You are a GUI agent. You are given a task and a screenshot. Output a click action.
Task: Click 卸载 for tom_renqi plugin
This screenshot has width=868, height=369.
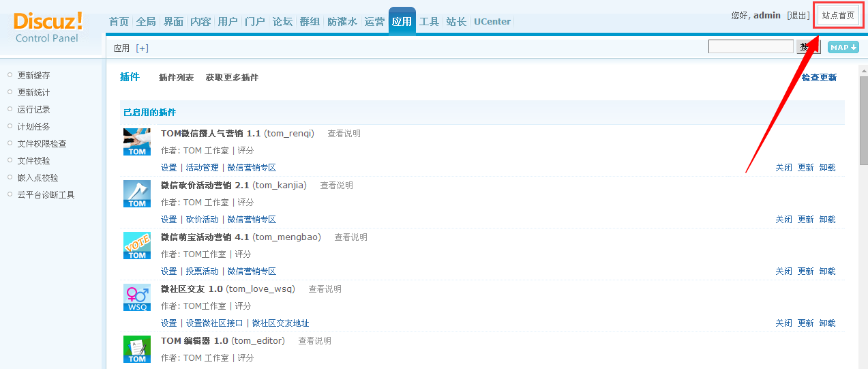coord(827,168)
